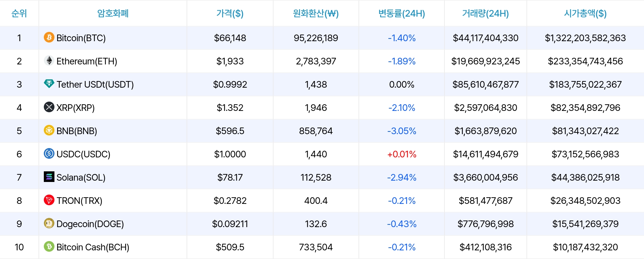Sort by 시가총액($) column header
The width and height of the screenshot is (644, 259).
coord(585,13)
